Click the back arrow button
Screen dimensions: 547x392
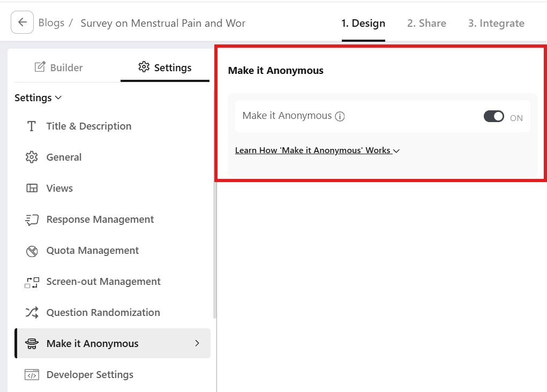(23, 22)
